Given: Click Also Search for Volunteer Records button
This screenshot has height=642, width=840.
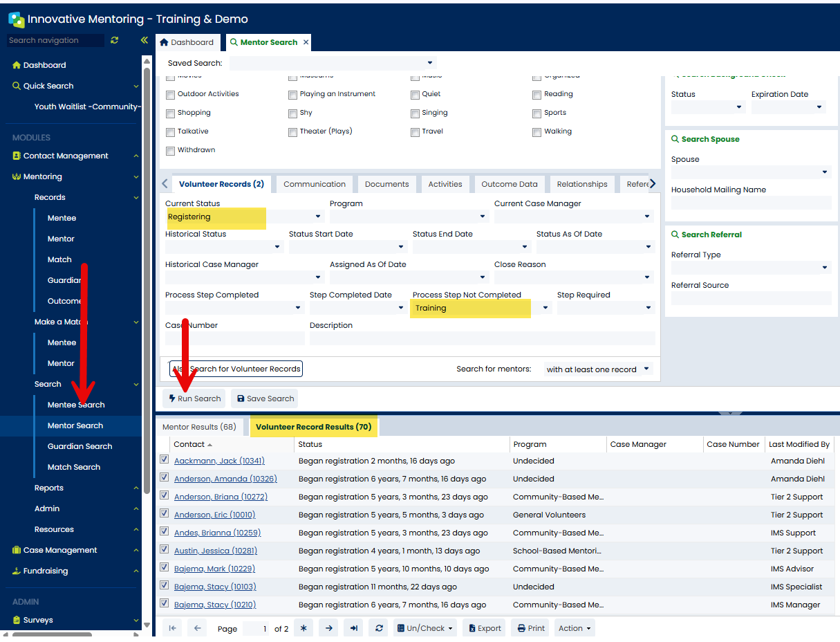Looking at the screenshot, I should pos(236,369).
